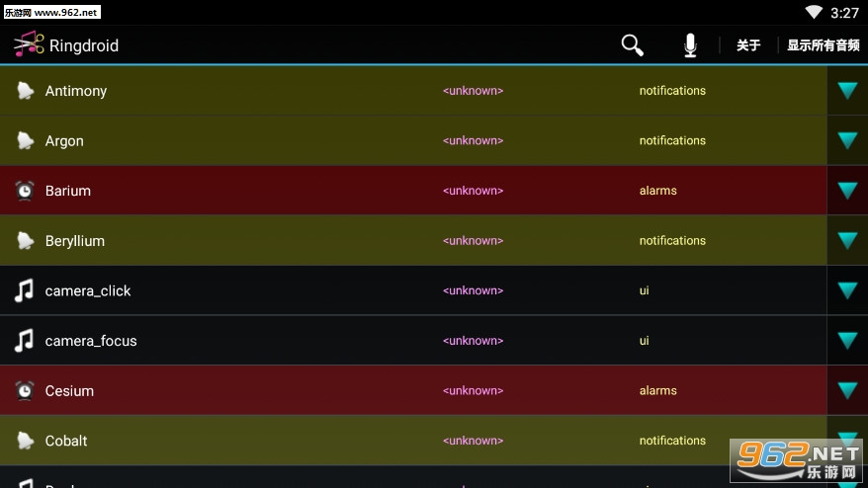The image size is (868, 488).
Task: Open search with the magnifier icon
Action: 632,45
